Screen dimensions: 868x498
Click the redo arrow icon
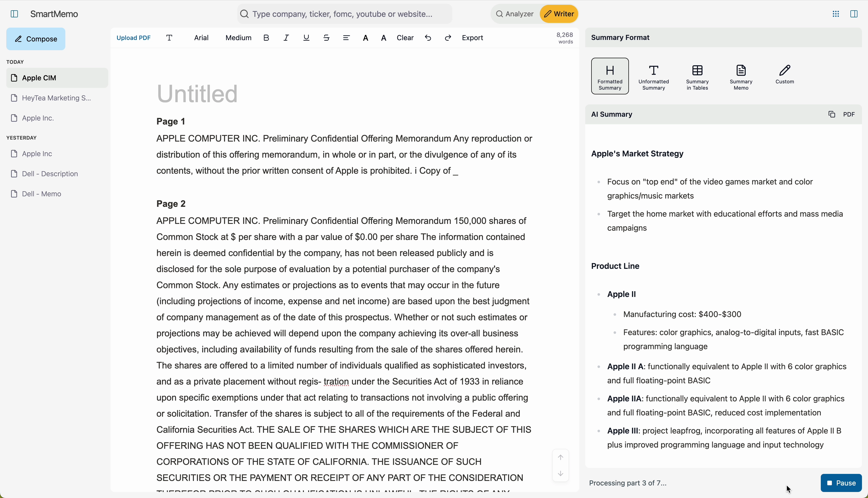pos(448,38)
